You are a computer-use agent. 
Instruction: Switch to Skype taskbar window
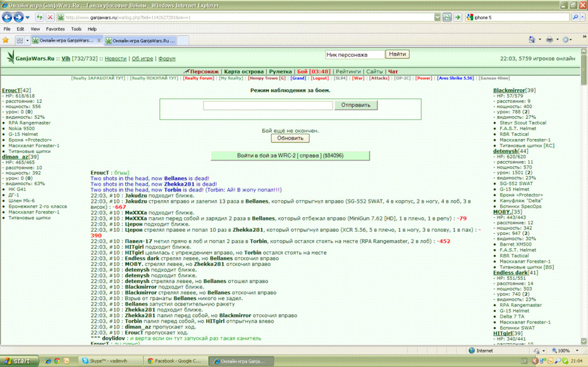[111, 361]
